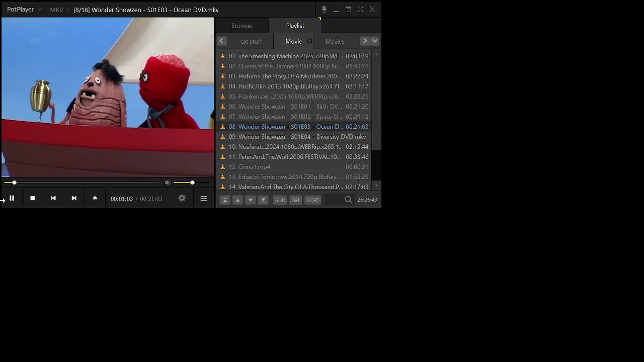
Task: Select Nosferatu.2024 playlist entry
Action: click(294, 147)
